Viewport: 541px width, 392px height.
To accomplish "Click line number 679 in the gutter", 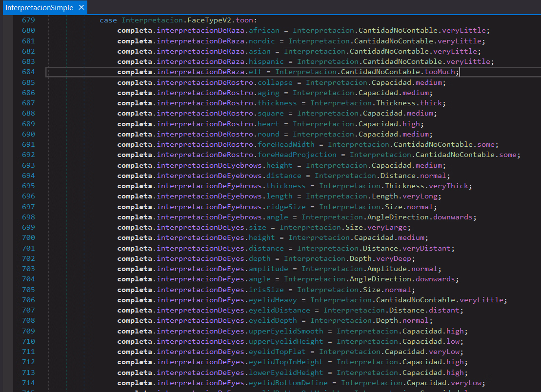I will 28,20.
